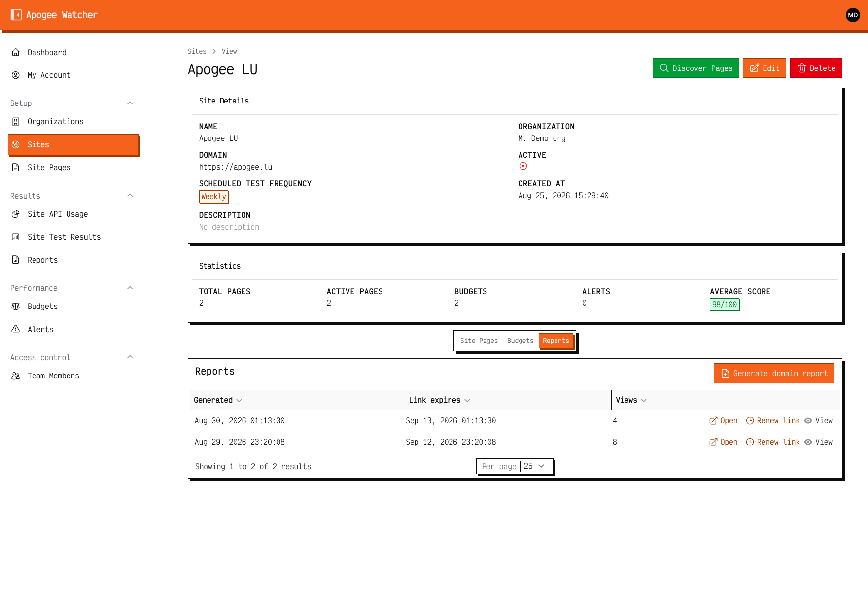Click the Team Members people icon
The height and width of the screenshot is (616, 868).
(x=16, y=376)
